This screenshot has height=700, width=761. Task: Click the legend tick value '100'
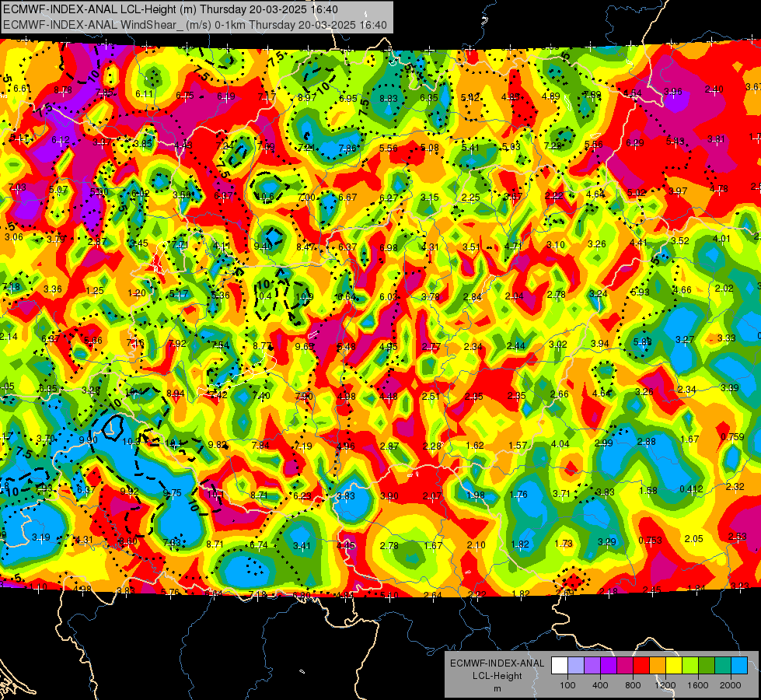pos(567,685)
